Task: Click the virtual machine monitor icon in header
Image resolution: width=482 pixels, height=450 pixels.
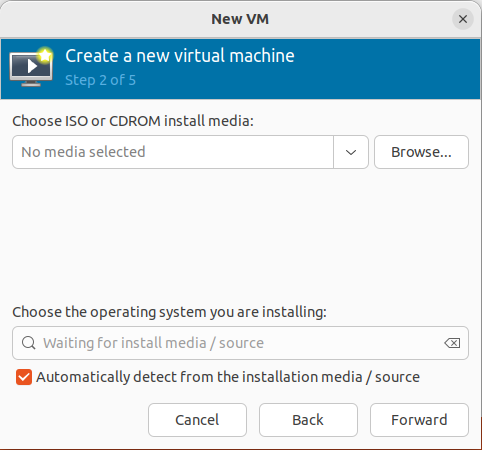Action: [x=30, y=69]
